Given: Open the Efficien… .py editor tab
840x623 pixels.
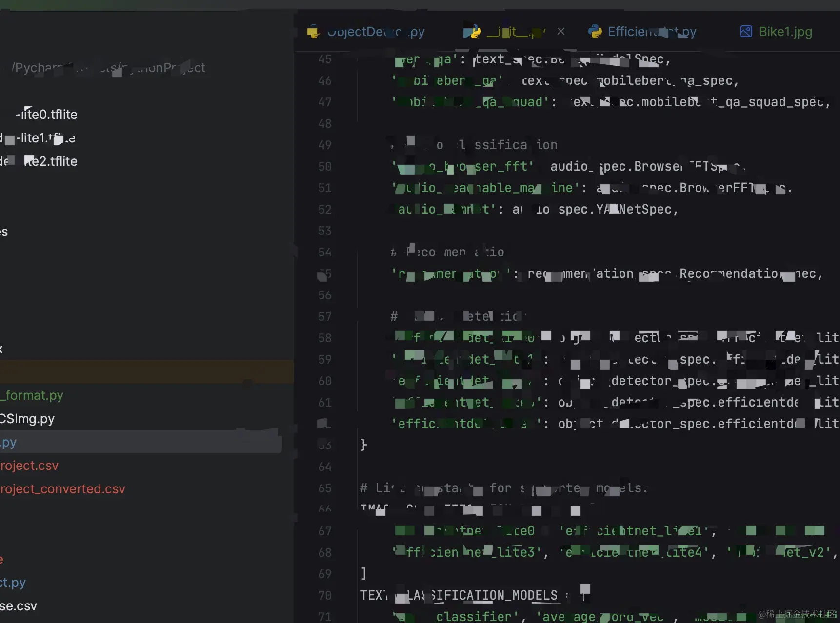Looking at the screenshot, I should click(x=642, y=32).
